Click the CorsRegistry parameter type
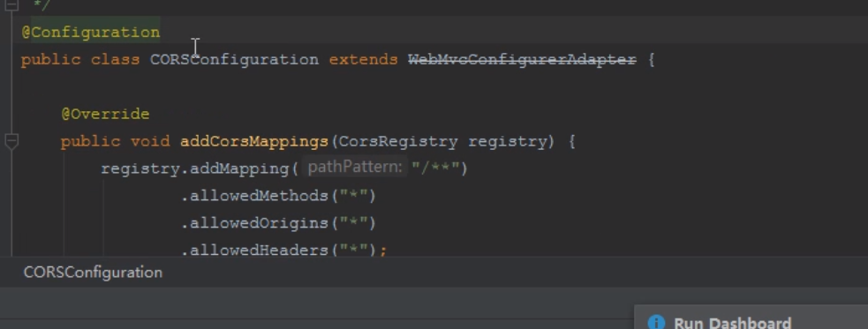 click(x=398, y=141)
